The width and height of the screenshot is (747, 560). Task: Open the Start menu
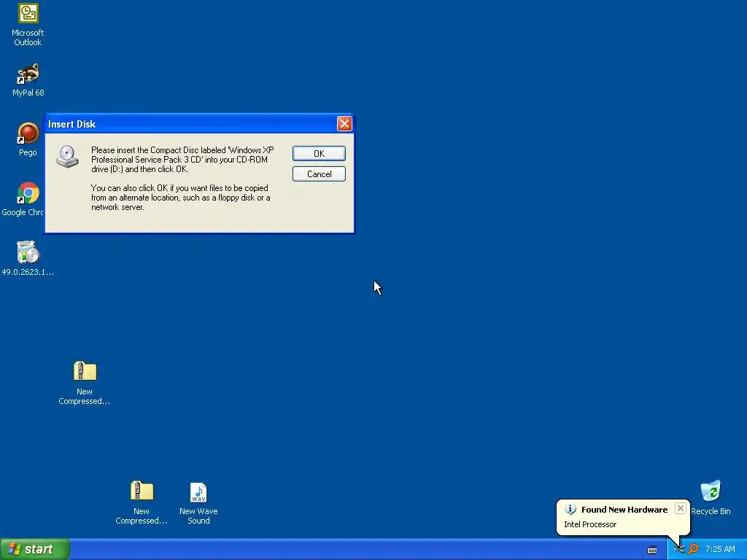coord(34,549)
